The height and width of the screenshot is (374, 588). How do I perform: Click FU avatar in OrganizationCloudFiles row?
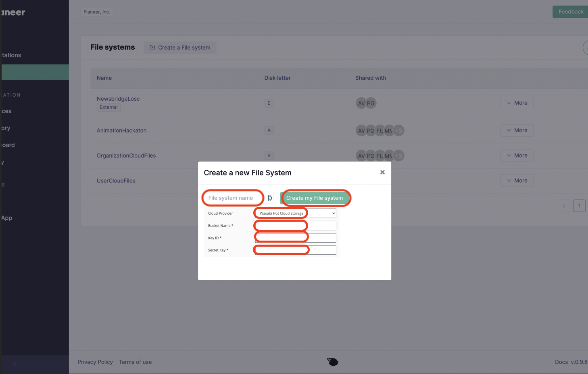(x=380, y=156)
